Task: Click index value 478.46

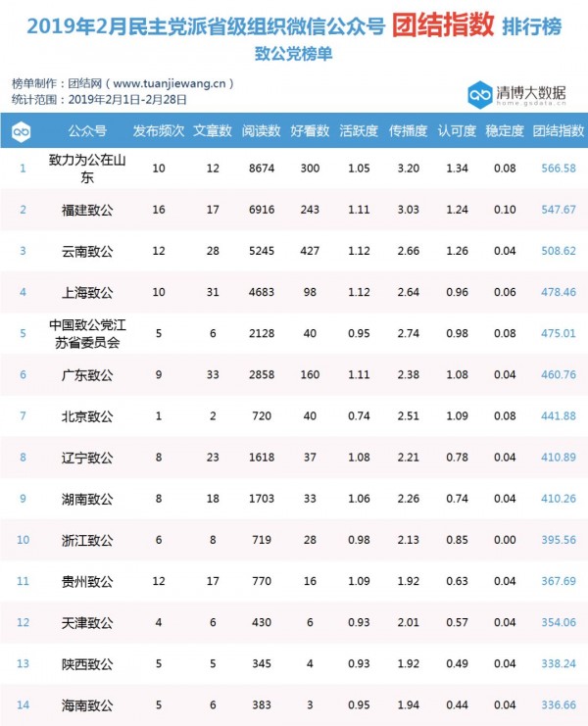Action: (x=559, y=292)
